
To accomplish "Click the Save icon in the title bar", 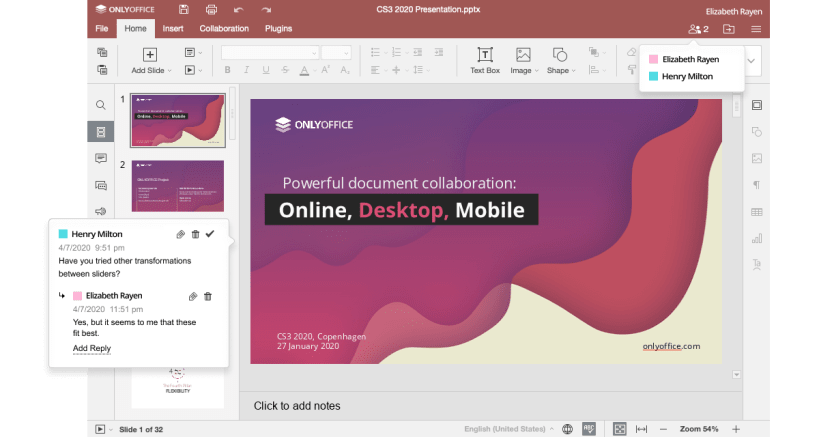I will pyautogui.click(x=183, y=9).
